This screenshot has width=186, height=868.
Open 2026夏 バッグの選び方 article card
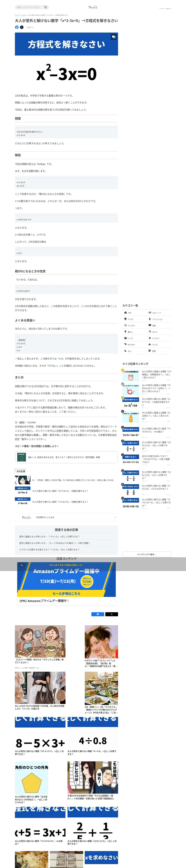(40, 691)
